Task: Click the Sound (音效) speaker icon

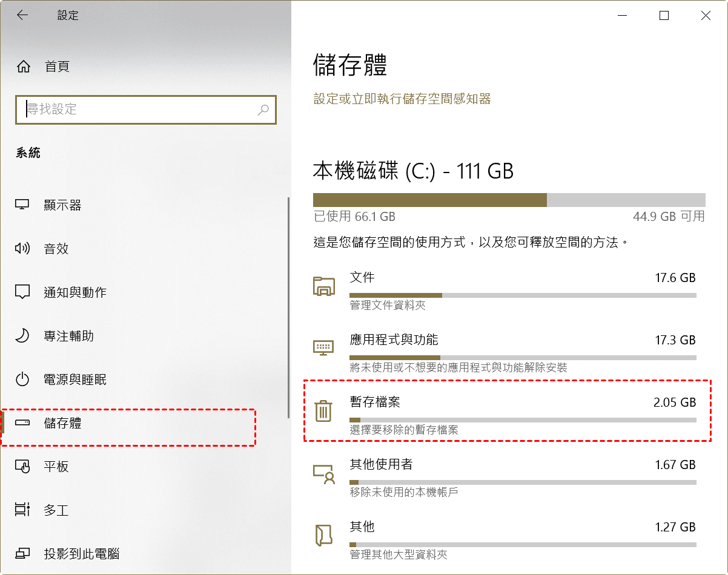Action: click(x=22, y=248)
